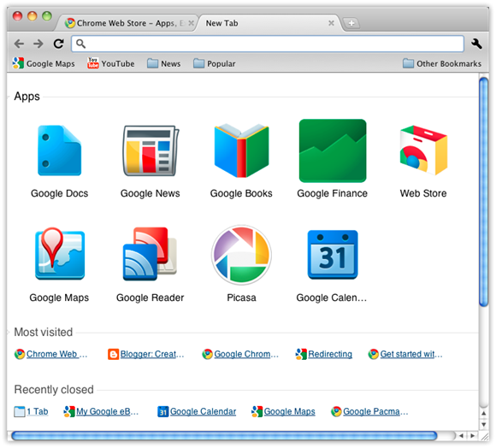
Task: Close the New Tab tab
Action: point(331,23)
